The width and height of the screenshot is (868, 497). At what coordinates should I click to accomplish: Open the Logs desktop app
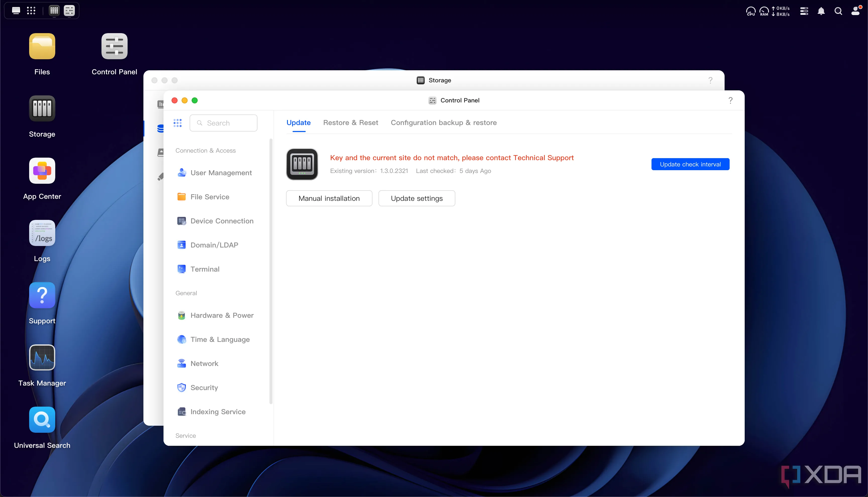[42, 233]
